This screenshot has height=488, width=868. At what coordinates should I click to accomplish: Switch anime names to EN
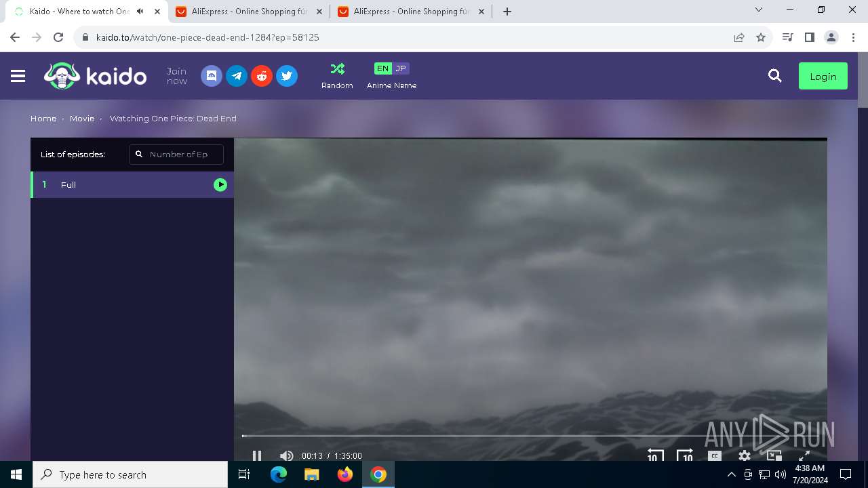coord(383,68)
